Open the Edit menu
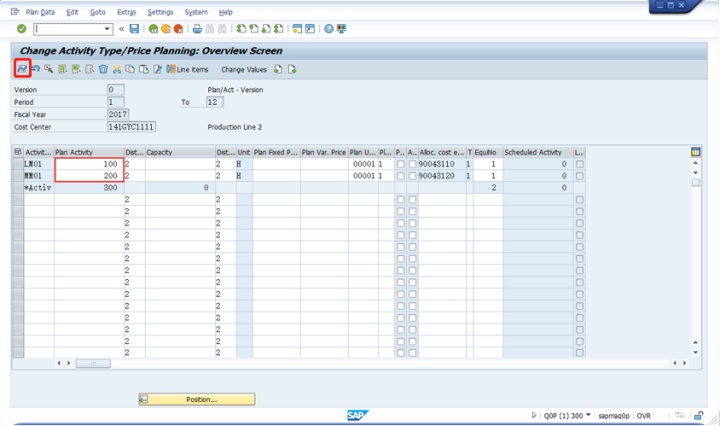Image resolution: width=720 pixels, height=426 pixels. (72, 12)
